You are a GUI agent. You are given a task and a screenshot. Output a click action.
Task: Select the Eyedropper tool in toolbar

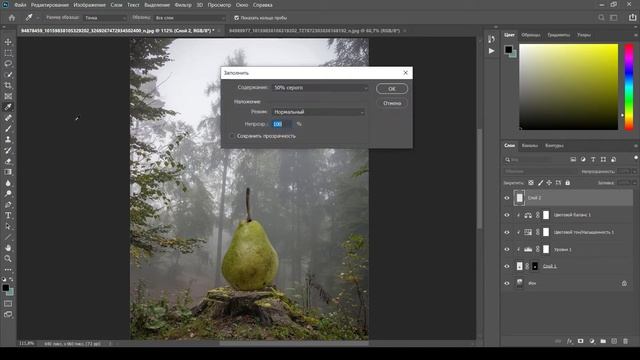click(x=8, y=107)
